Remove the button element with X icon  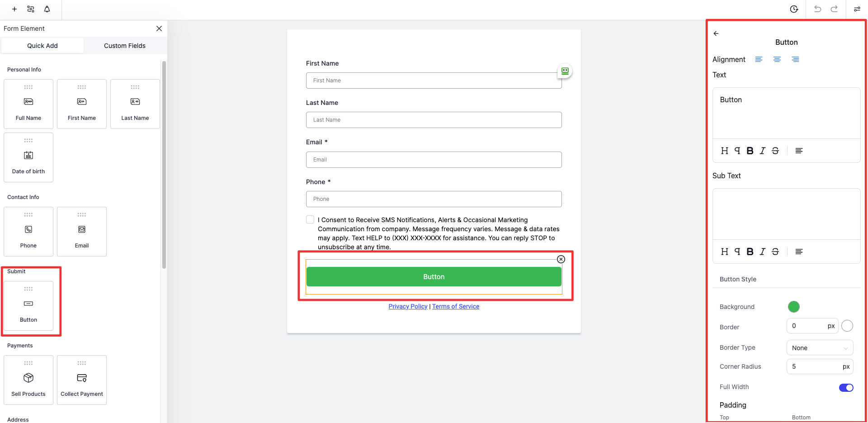point(561,259)
